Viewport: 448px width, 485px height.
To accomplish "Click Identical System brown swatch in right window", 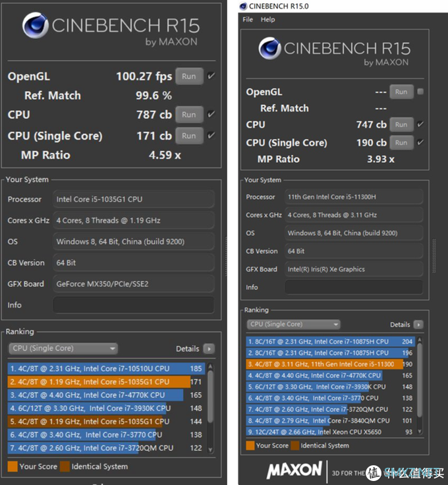I will click(295, 445).
